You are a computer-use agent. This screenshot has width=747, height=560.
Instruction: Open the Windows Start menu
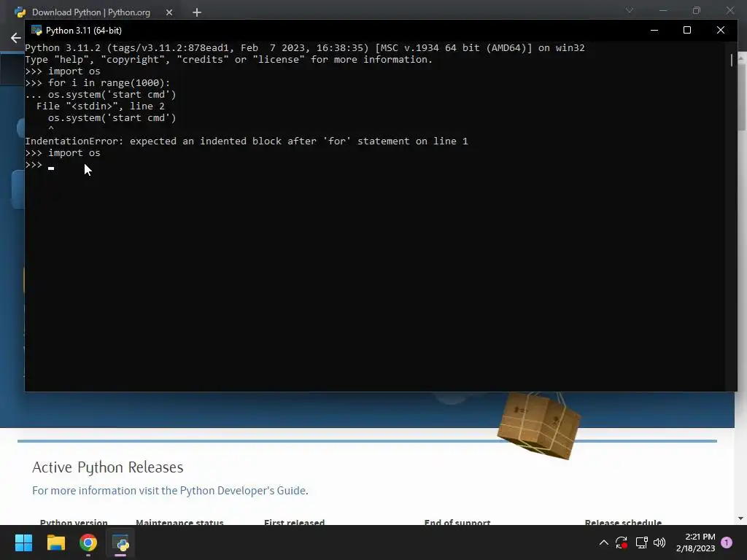pyautogui.click(x=23, y=542)
